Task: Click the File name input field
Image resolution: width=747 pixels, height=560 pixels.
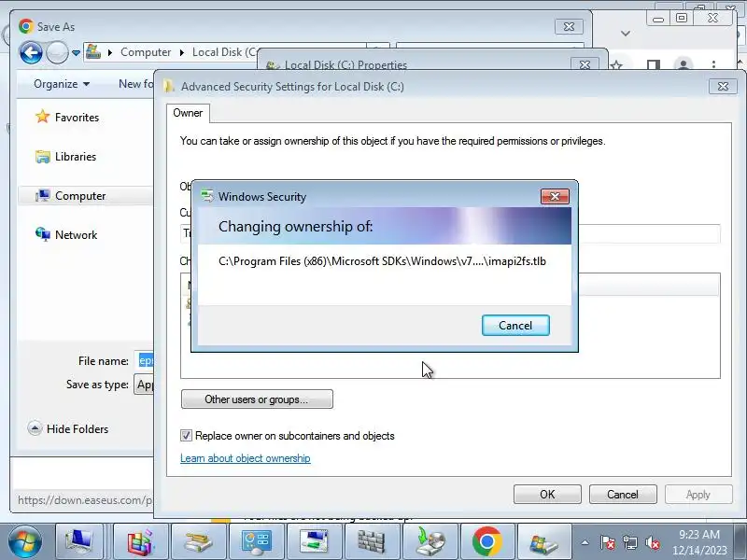Action: 146,361
